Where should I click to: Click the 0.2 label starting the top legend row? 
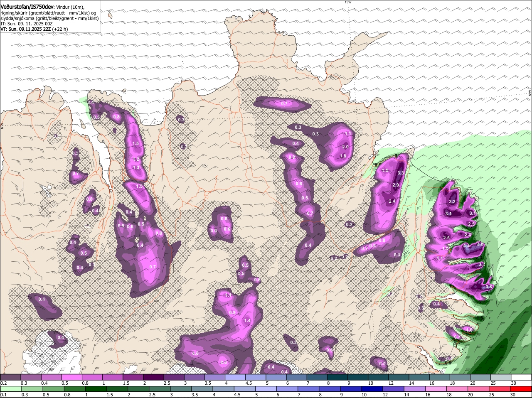coord(3,383)
